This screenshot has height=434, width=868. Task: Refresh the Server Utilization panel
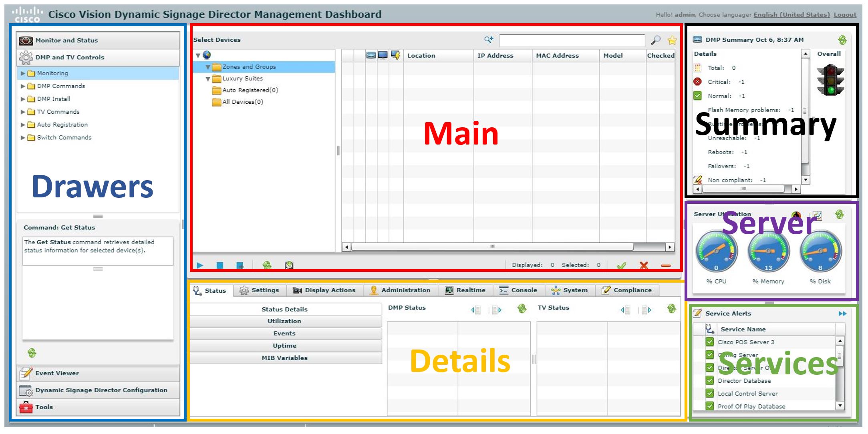(x=840, y=215)
